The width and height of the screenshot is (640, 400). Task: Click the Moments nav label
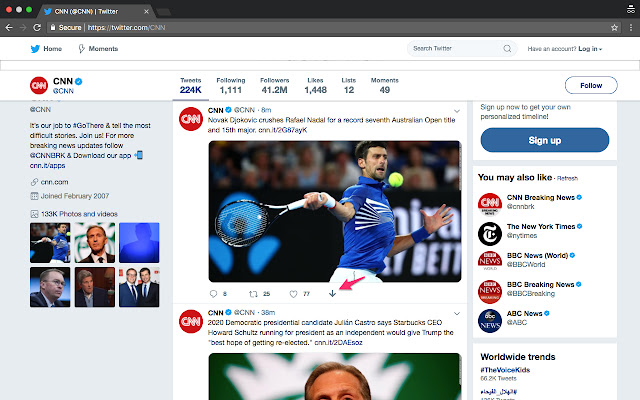click(103, 49)
